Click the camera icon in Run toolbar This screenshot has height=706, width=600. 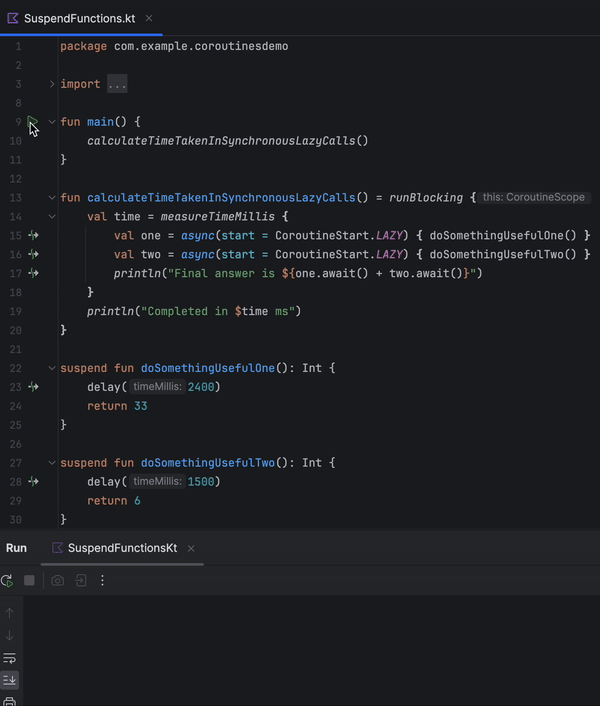click(x=58, y=580)
